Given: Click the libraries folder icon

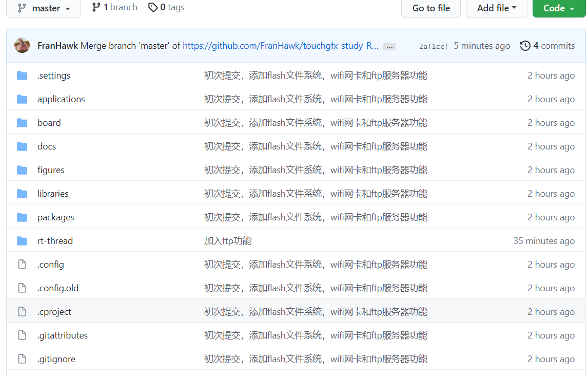Looking at the screenshot, I should click(22, 194).
